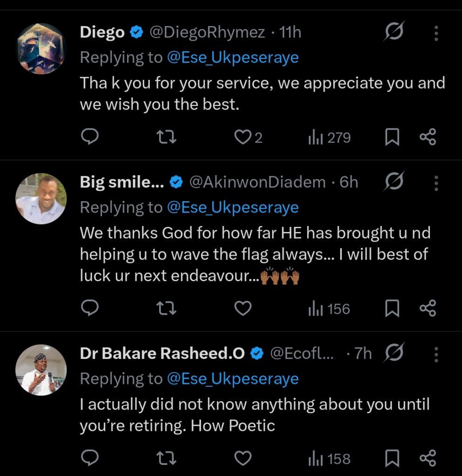Image resolution: width=462 pixels, height=476 pixels.
Task: Open Dr Bakare Rasheed.O profile name
Action: 162,354
